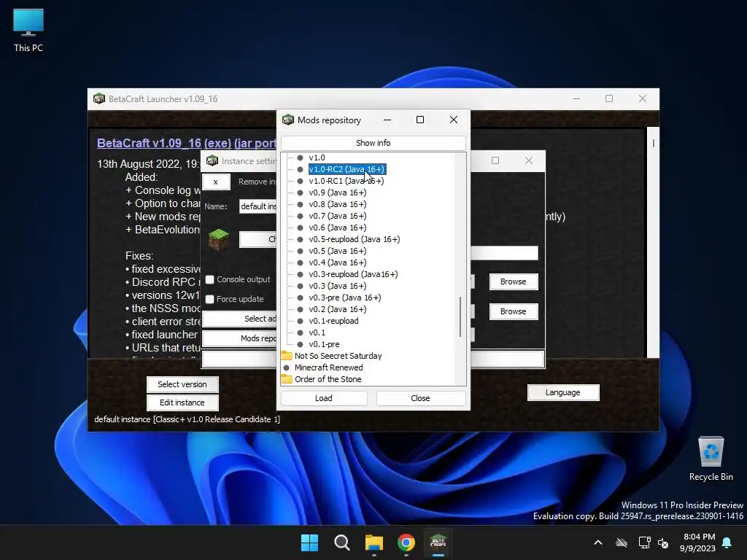Viewport: 747px width, 560px height.
Task: Select Minecraft Renewed in the mods list
Action: [329, 367]
